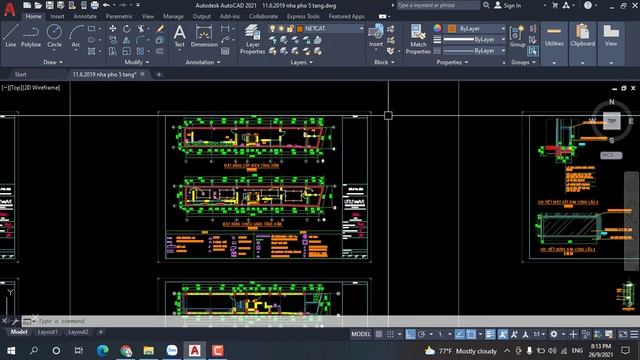Toggle layer lock padlock icon
Screen dimensions: 640x360
(x=290, y=29)
